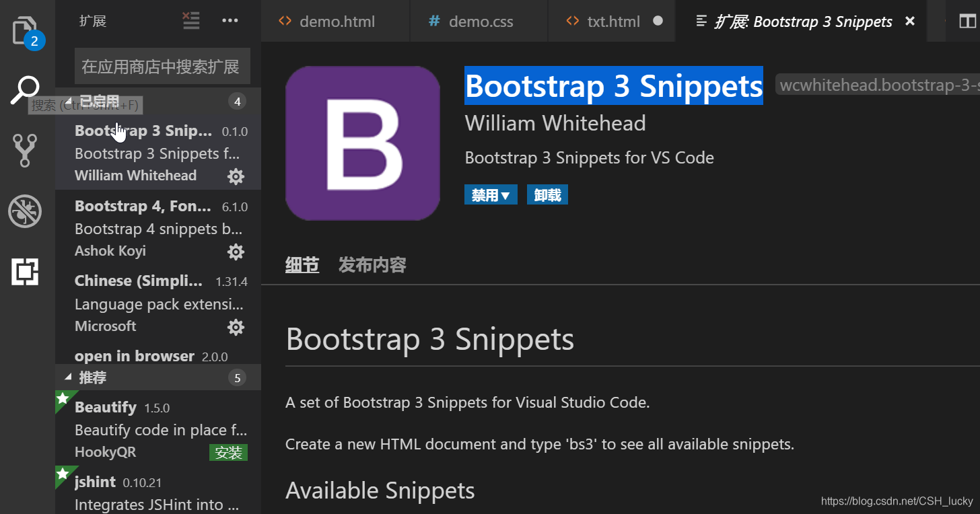The image size is (980, 514).
Task: Switch to the txt.html tab
Action: point(612,21)
